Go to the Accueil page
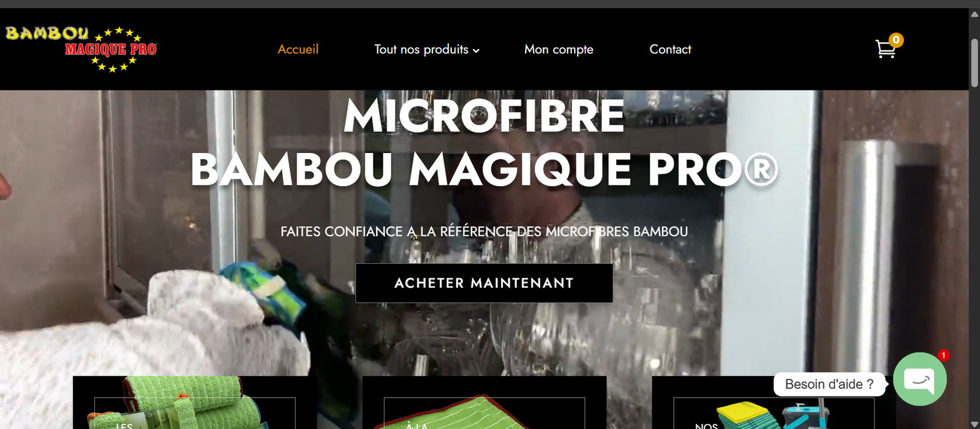 click(x=298, y=50)
